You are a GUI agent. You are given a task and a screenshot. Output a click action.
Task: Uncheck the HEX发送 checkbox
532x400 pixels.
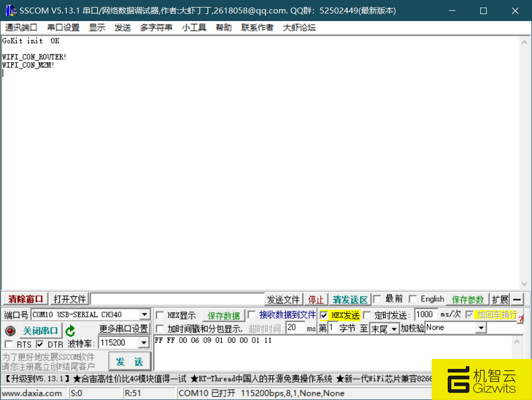(324, 315)
